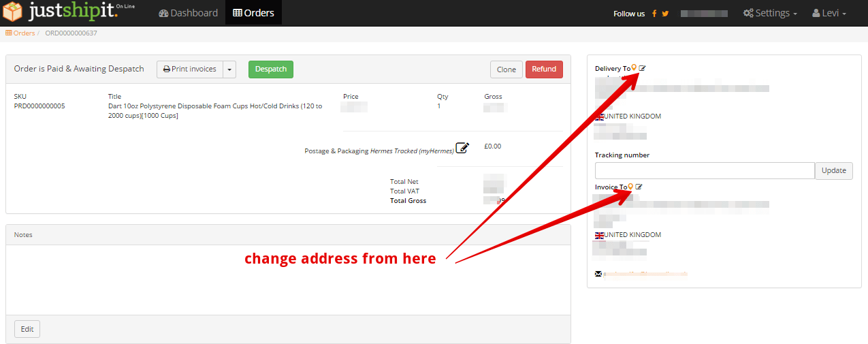Open the Twitter follow icon

tap(665, 14)
